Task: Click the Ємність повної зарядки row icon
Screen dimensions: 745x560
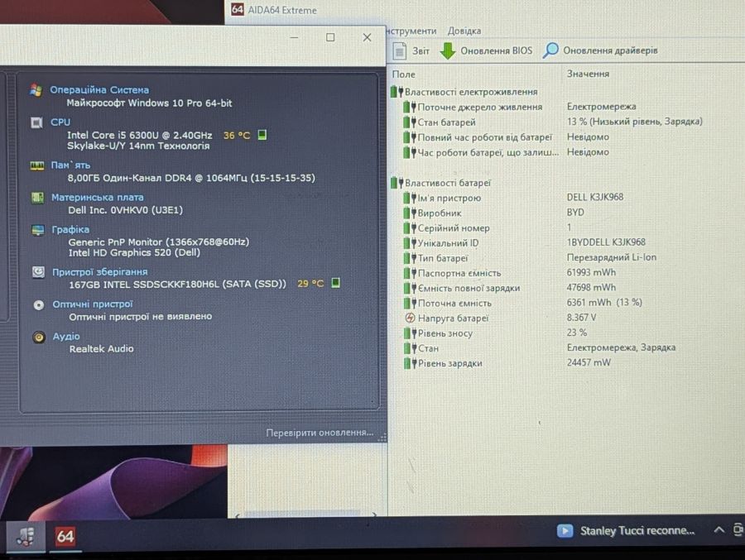Action: click(x=410, y=289)
